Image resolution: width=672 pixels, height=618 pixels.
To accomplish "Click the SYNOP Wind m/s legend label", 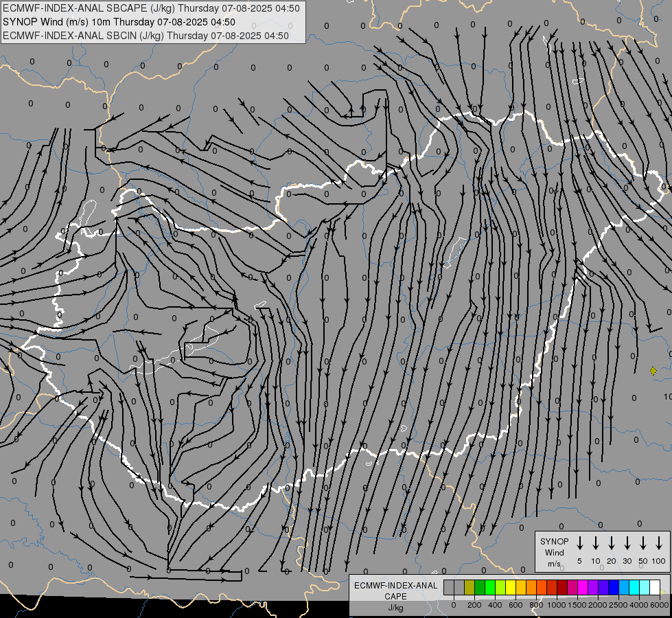I will [x=554, y=552].
